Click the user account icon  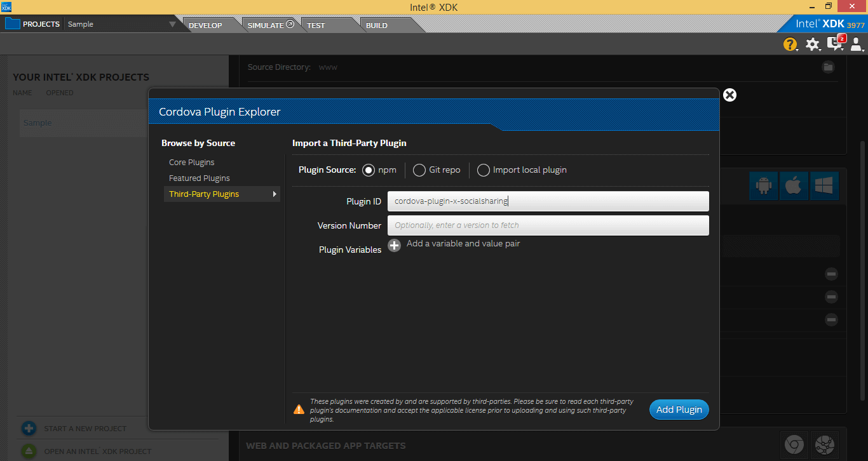pyautogui.click(x=857, y=44)
